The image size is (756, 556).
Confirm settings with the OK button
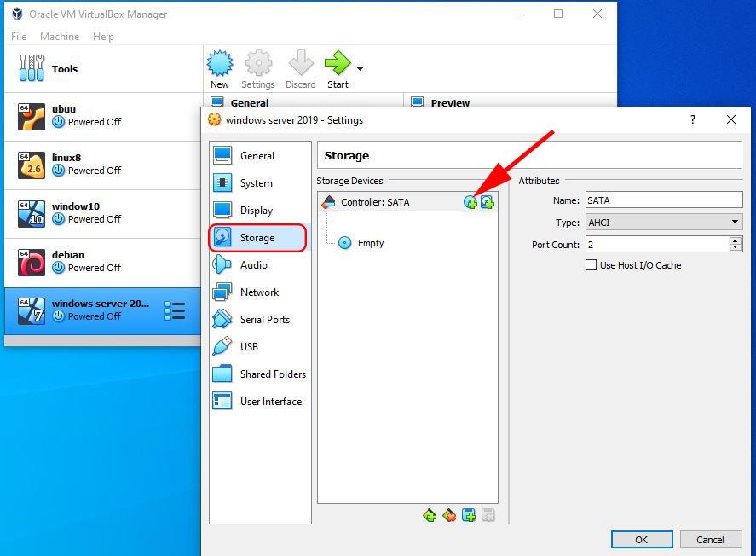tap(641, 539)
